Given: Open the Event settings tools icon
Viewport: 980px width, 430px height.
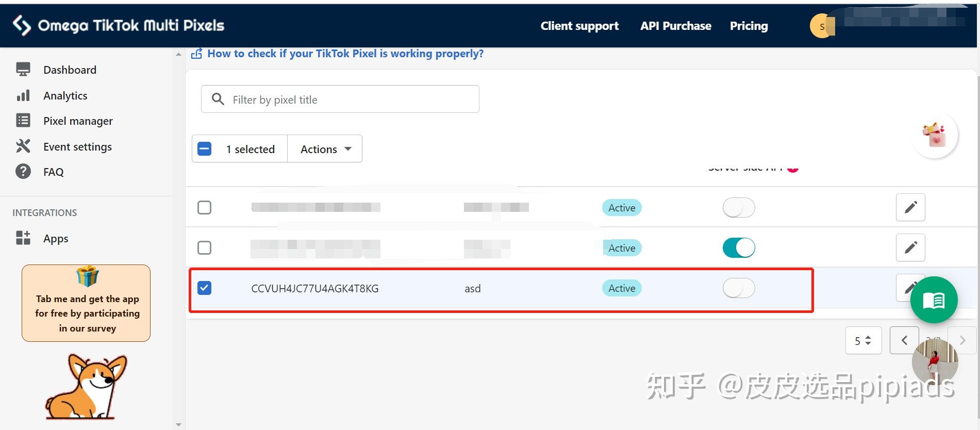Looking at the screenshot, I should (23, 146).
